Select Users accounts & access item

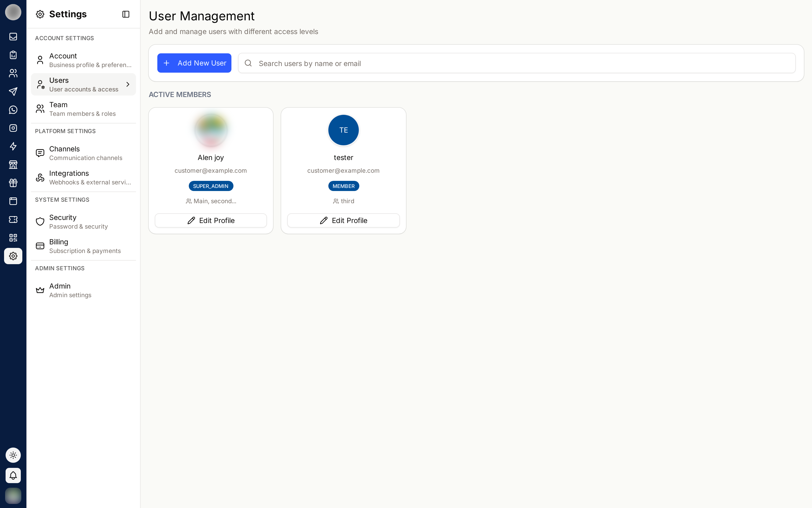[83, 84]
